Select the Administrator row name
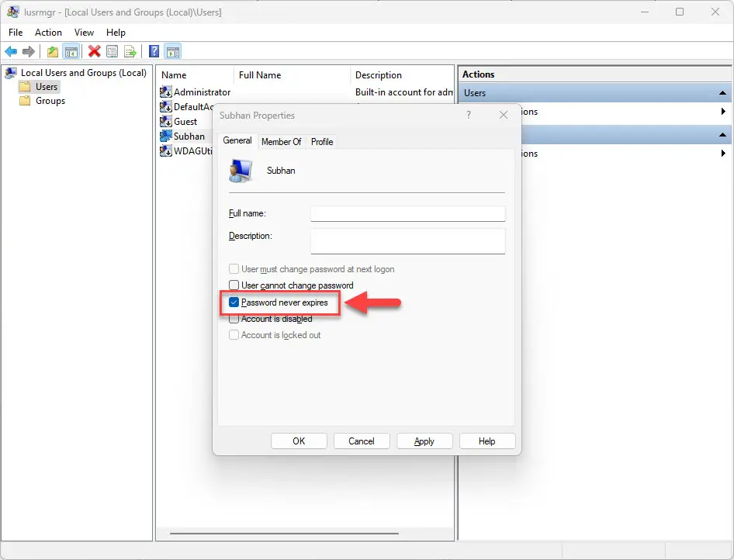 coord(202,92)
